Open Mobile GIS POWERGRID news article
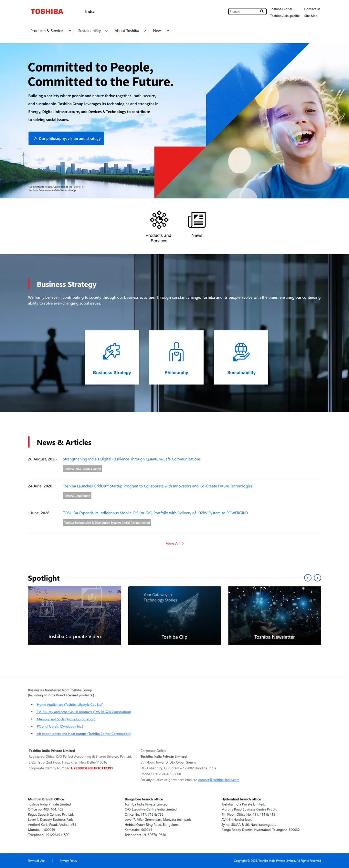The height and width of the screenshot is (868, 349). pos(155,513)
